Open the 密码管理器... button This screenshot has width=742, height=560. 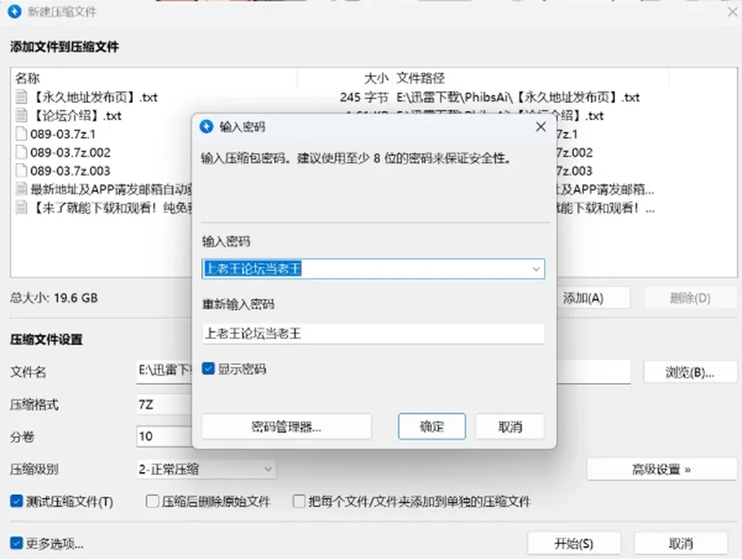[286, 427]
